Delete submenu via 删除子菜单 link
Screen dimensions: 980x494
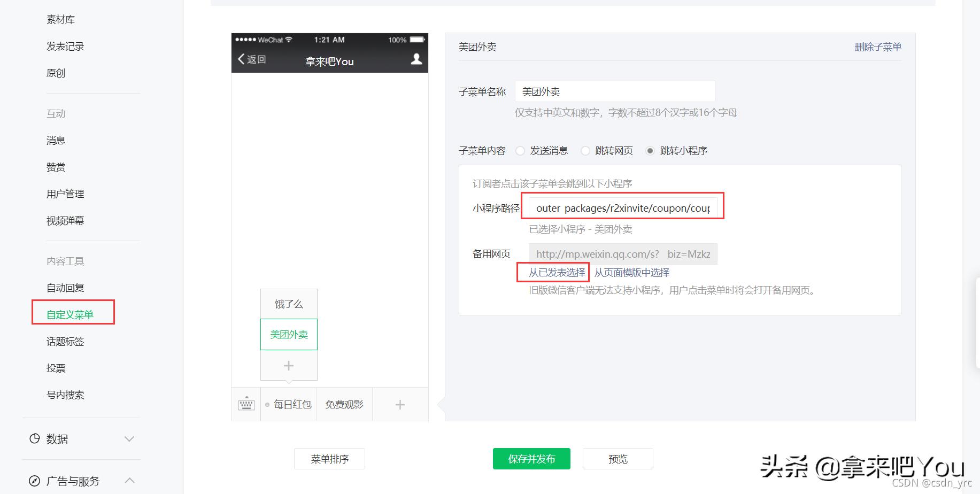(877, 47)
